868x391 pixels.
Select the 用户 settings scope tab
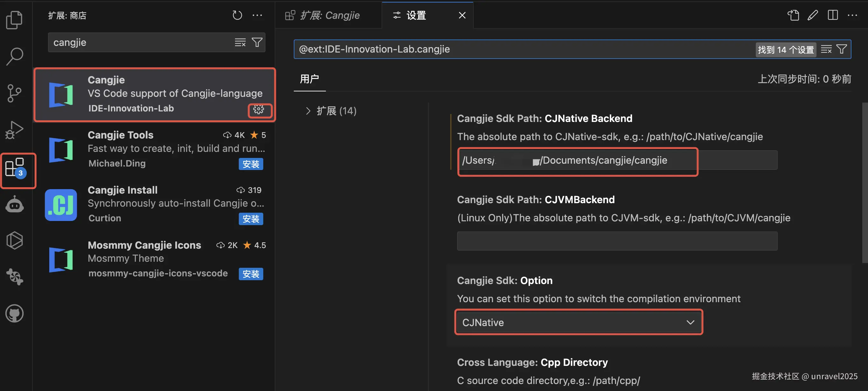pyautogui.click(x=309, y=79)
